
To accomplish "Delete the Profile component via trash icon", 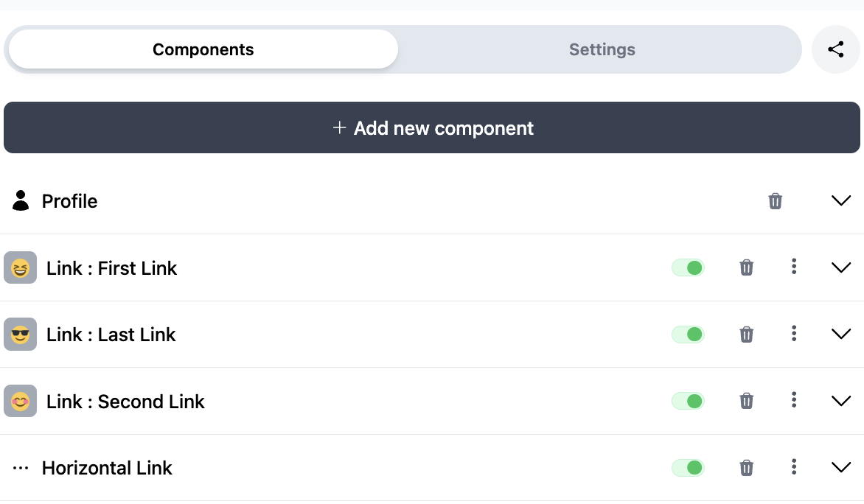I will tap(775, 201).
